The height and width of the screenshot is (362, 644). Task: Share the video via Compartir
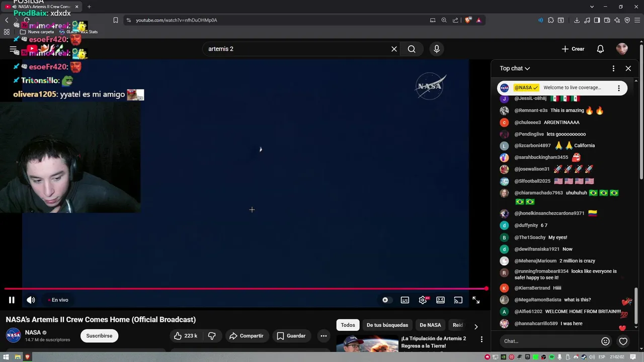[247, 336]
